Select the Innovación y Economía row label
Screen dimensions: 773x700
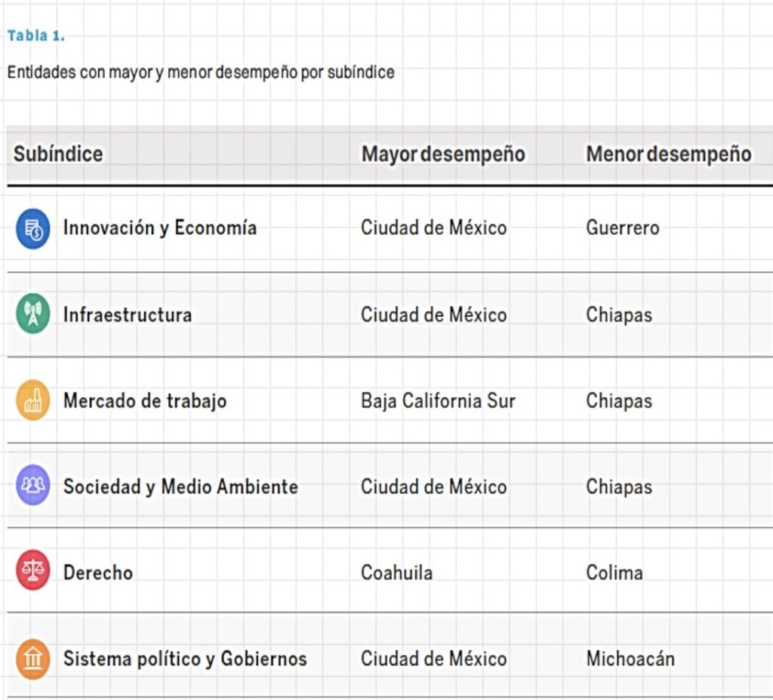(x=160, y=228)
